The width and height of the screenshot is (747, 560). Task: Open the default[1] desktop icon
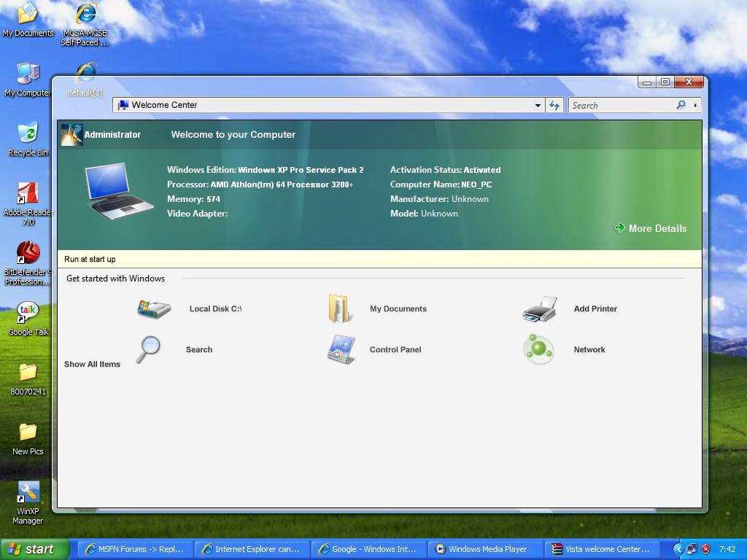[85, 79]
